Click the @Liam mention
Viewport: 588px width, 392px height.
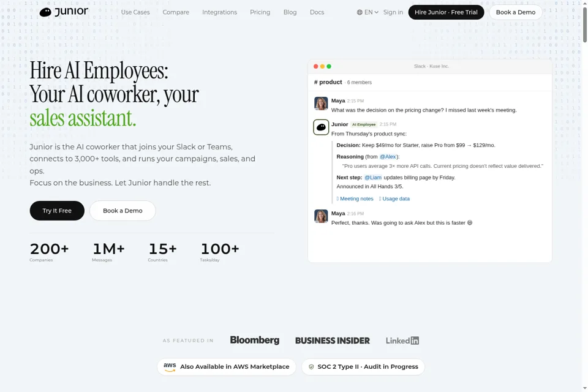373,178
